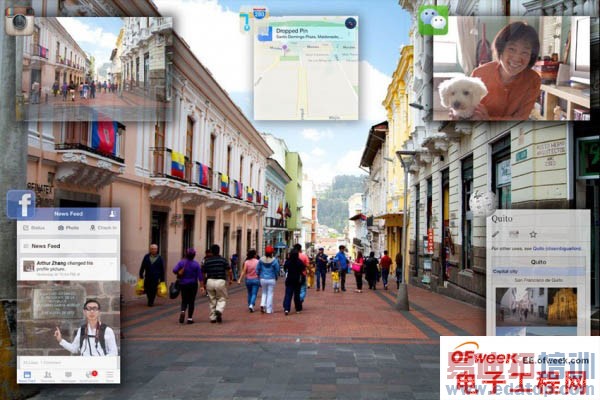The image size is (600, 400).
Task: Select Messages tab in Facebook bottom bar
Action: point(68,376)
